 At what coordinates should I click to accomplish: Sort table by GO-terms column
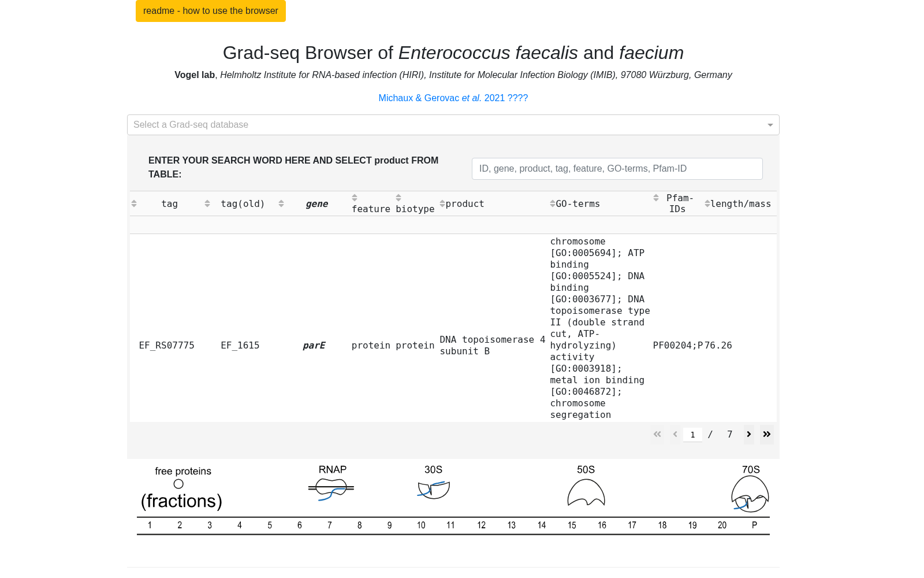click(553, 203)
